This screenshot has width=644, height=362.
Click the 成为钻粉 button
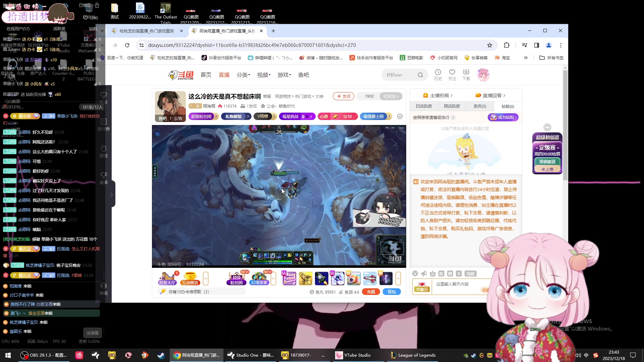[x=503, y=117]
